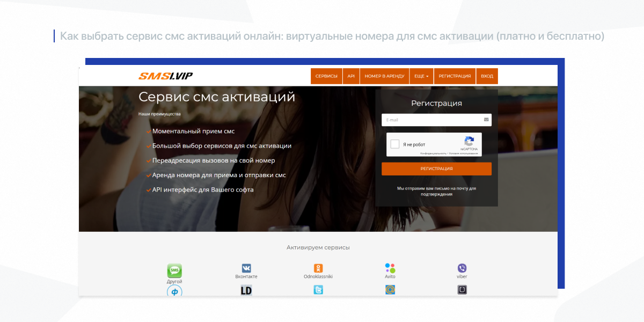Open the 'СЕРВИСЫ' menu item
644x322 pixels.
tap(326, 76)
